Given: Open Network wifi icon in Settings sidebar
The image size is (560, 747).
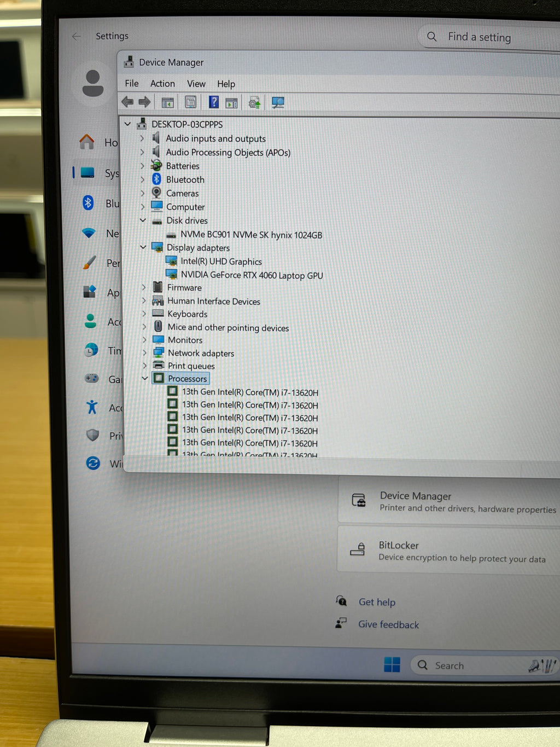Looking at the screenshot, I should coord(89,233).
